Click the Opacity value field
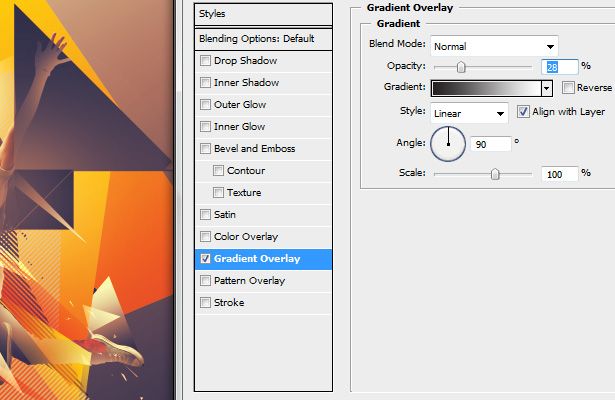This screenshot has width=615, height=400. pos(559,67)
